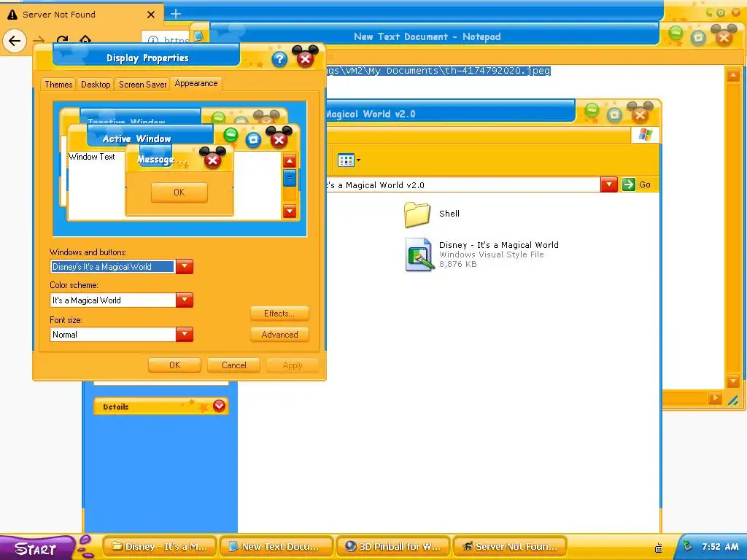Click the taskbar clock showing 7:52 AM

pyautogui.click(x=720, y=547)
